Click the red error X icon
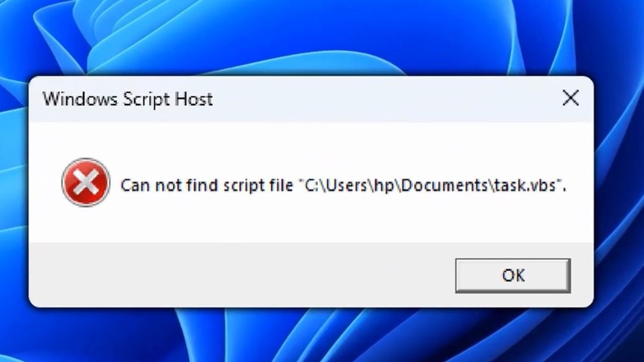Viewport: 644px width, 362px height. click(86, 183)
